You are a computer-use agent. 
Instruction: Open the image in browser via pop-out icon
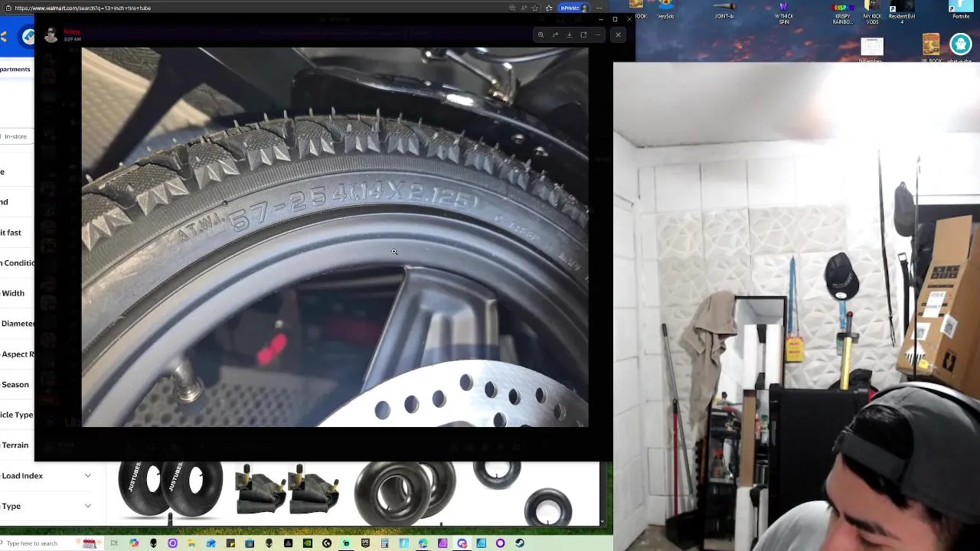click(583, 34)
